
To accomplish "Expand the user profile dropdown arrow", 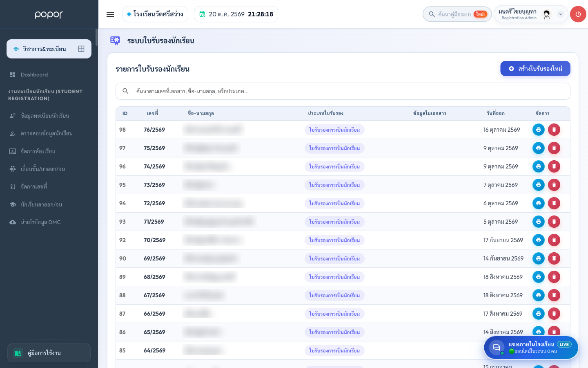I will click(x=561, y=14).
